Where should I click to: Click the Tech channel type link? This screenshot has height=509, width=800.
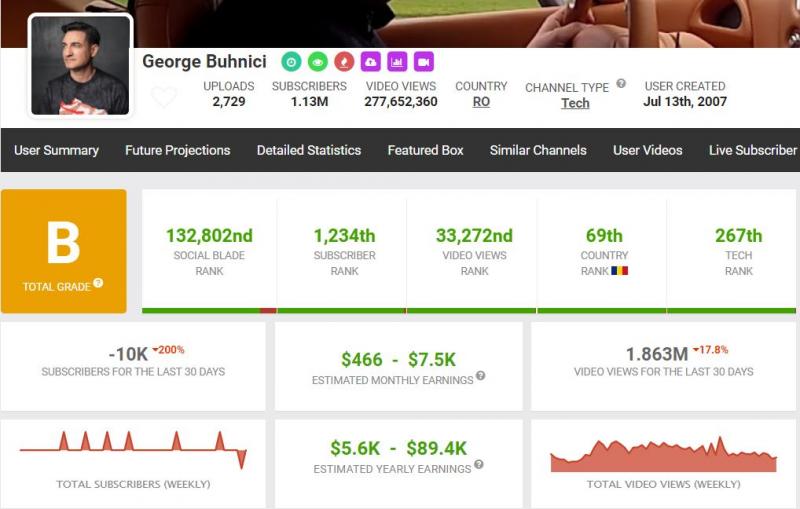575,103
